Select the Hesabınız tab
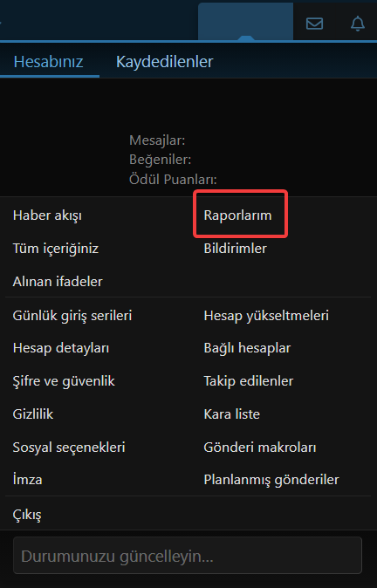The width and height of the screenshot is (377, 588). (48, 61)
